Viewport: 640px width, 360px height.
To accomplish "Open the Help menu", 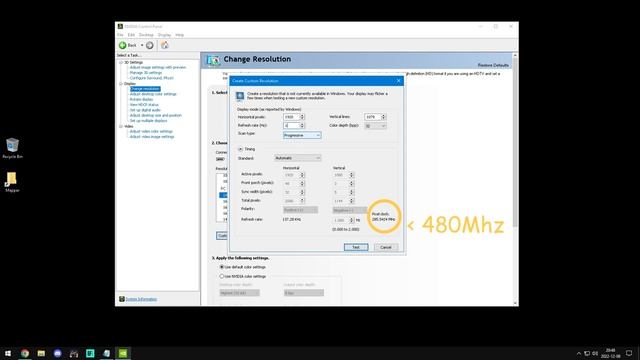I will tap(180, 35).
